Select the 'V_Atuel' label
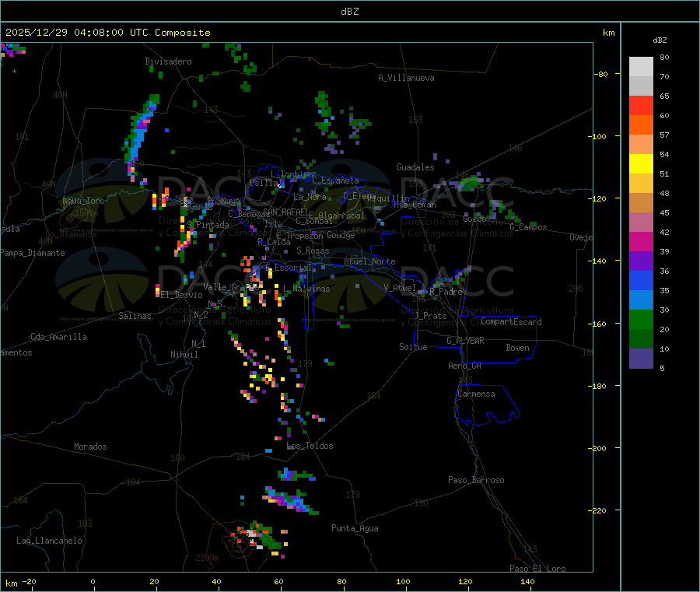The image size is (700, 592). coord(400,288)
